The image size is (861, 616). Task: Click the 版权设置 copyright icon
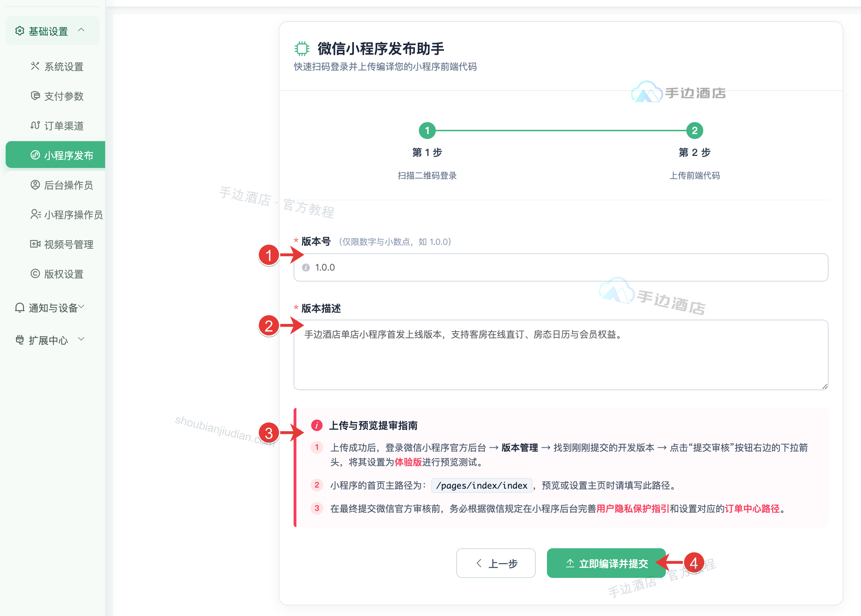(x=35, y=273)
